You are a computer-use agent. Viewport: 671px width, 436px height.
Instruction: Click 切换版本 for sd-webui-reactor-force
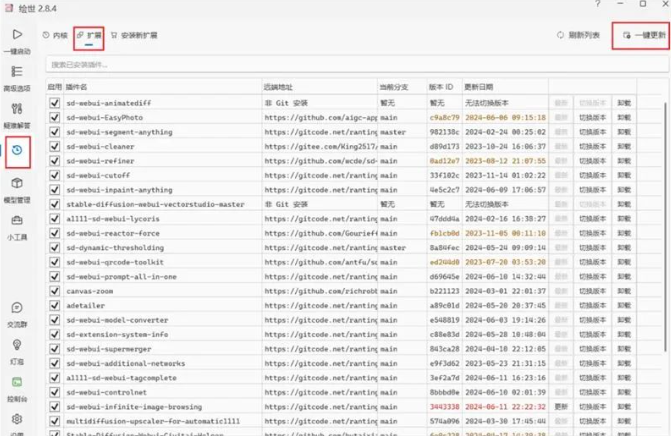pos(593,233)
